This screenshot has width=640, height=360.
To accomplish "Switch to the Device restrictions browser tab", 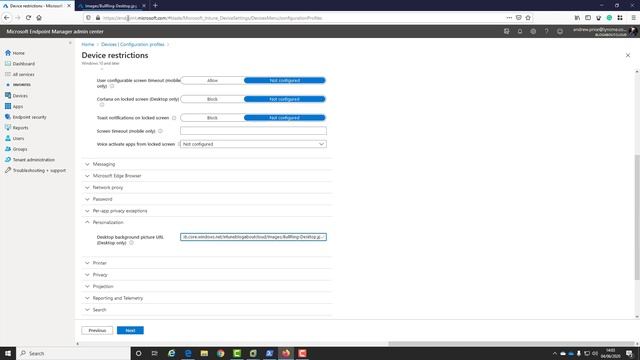I will click(36, 6).
